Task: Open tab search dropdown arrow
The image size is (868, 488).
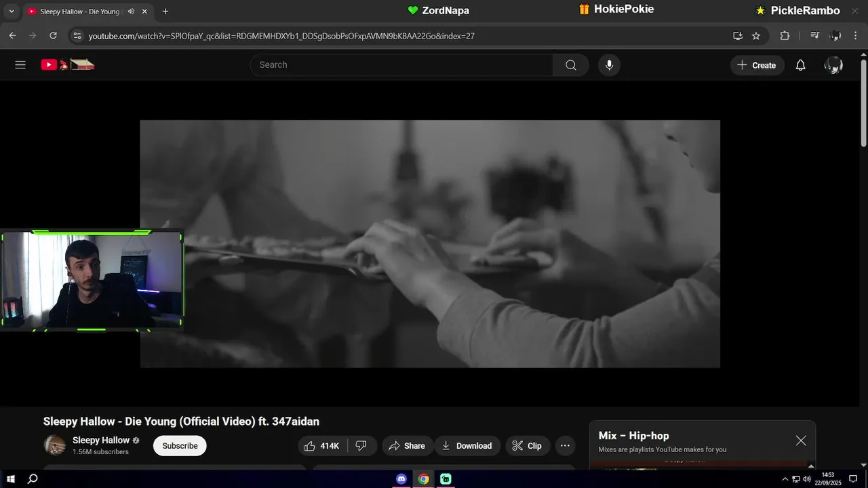Action: [12, 12]
